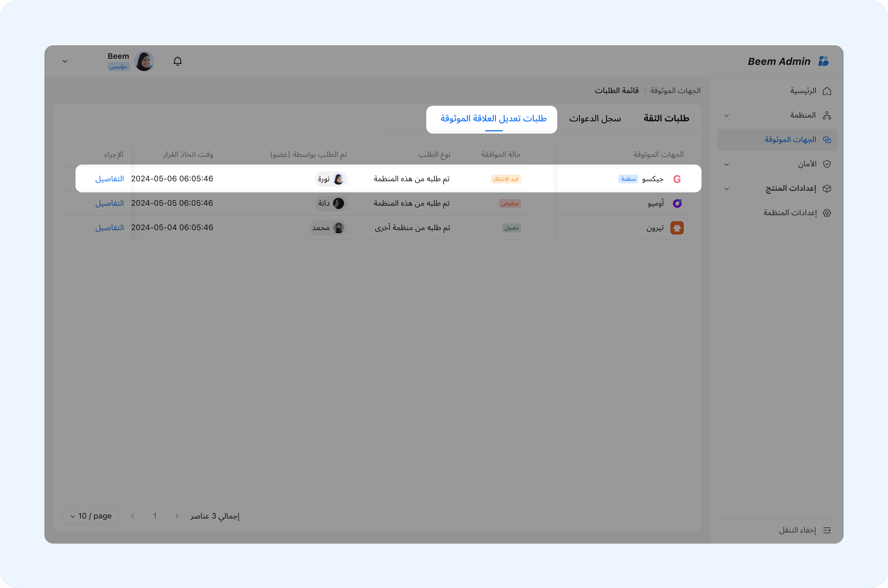Viewport: 888px width, 588px height.
Task: Click the notification bell icon
Action: coord(177,61)
